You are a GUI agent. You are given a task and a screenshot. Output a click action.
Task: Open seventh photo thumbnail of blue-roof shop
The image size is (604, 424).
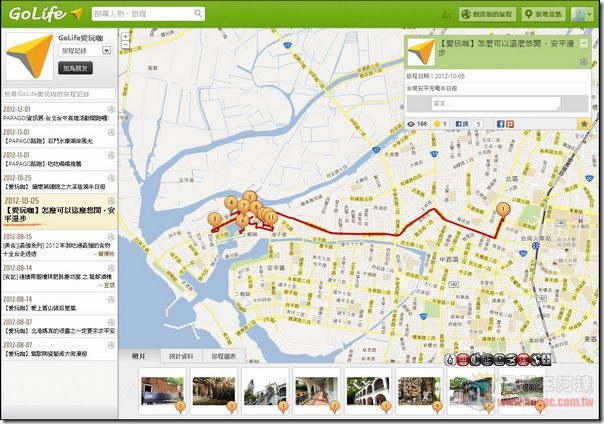click(471, 391)
